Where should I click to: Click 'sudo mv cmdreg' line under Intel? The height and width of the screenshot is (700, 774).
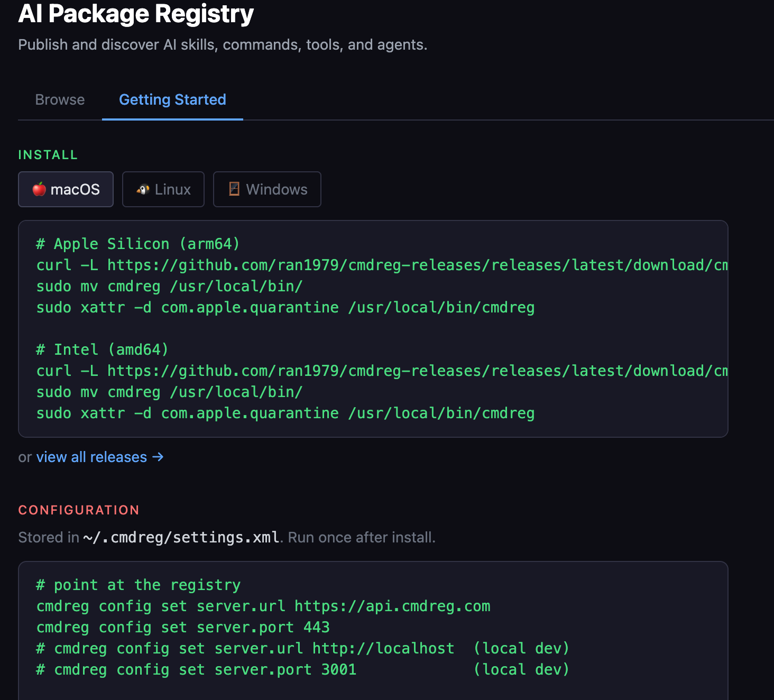point(169,392)
